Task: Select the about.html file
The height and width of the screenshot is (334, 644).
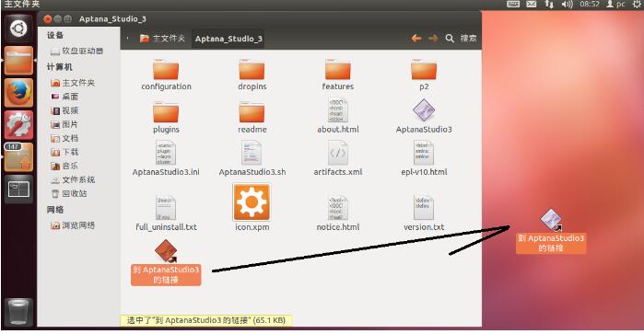Action: click(337, 116)
